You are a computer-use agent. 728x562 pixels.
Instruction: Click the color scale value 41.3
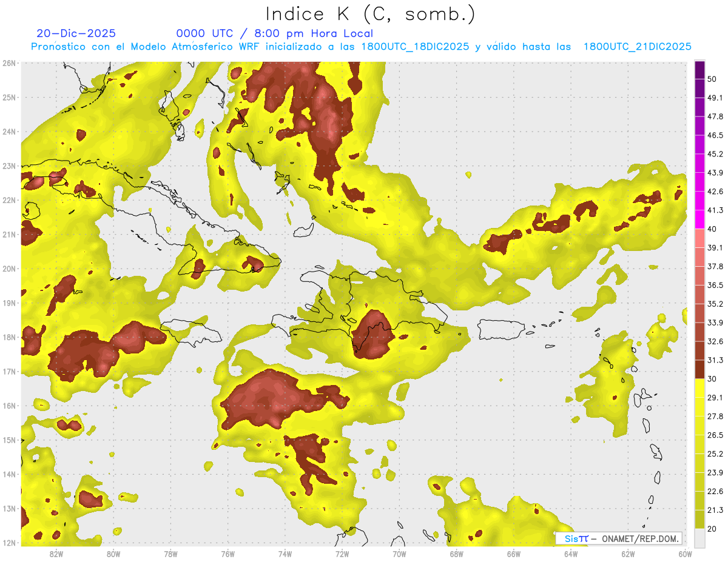(715, 210)
